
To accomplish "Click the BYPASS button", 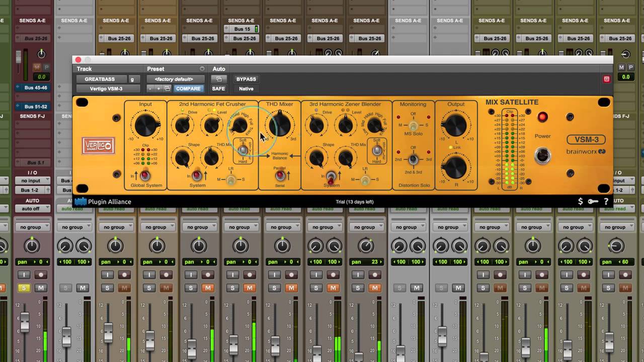I will [246, 79].
